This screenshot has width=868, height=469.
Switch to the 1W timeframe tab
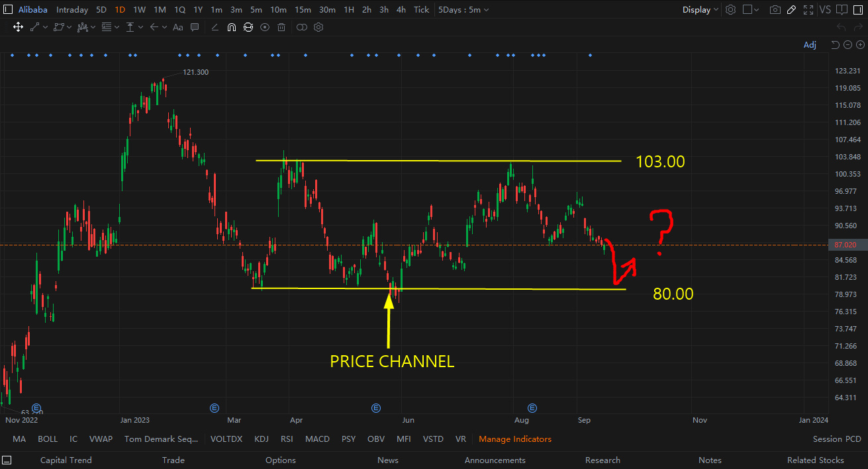pyautogui.click(x=139, y=9)
